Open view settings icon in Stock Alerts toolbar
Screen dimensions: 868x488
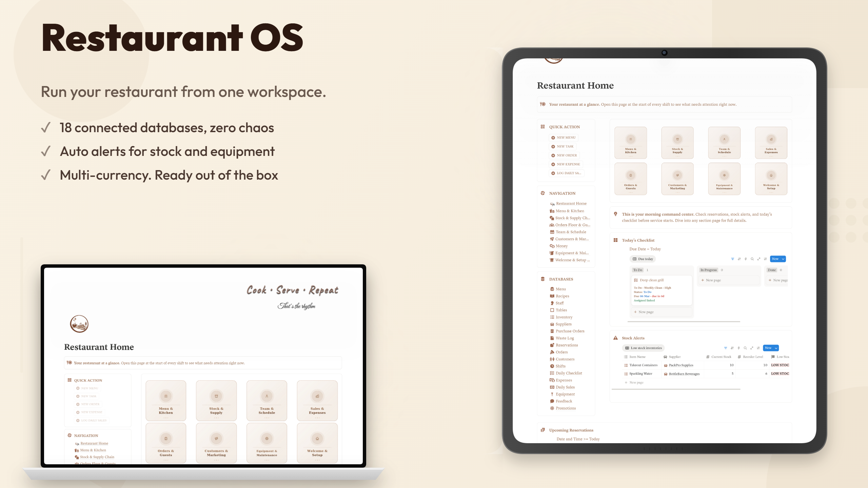[758, 348]
